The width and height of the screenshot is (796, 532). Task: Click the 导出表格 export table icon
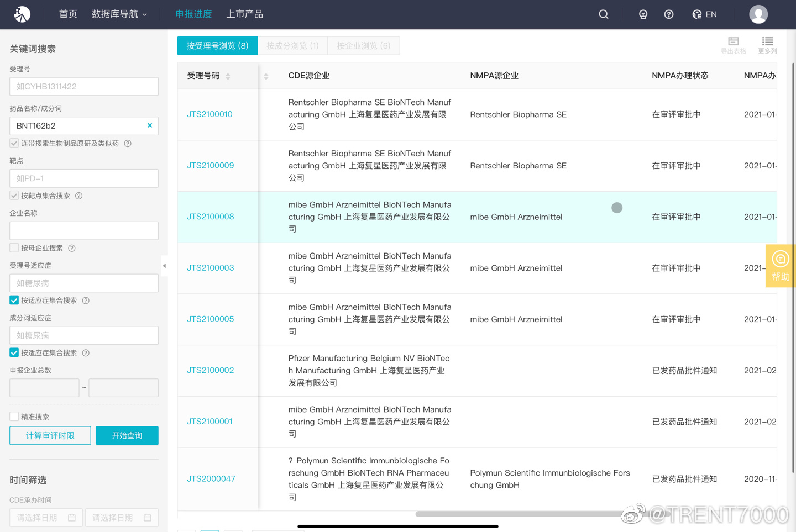click(x=734, y=45)
